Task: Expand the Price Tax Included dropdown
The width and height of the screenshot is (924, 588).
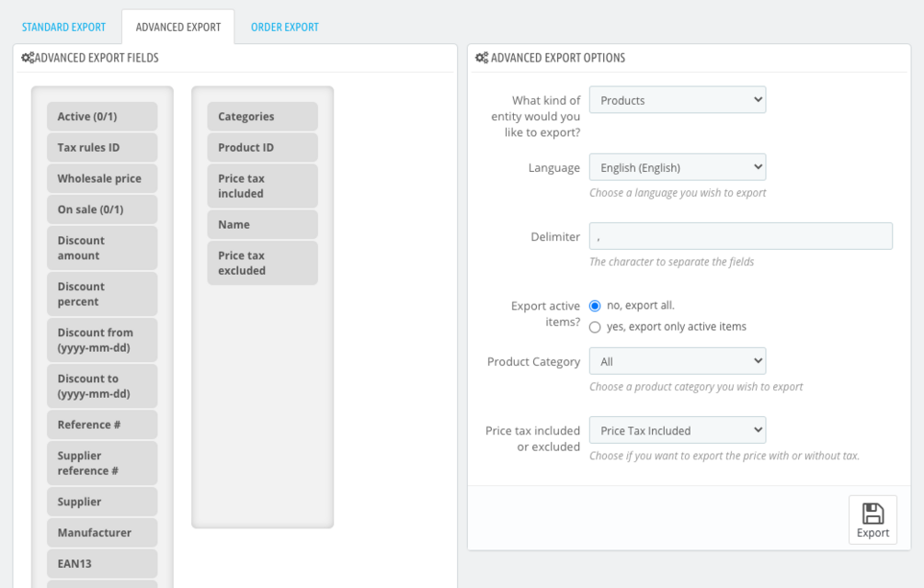Action: (x=677, y=430)
